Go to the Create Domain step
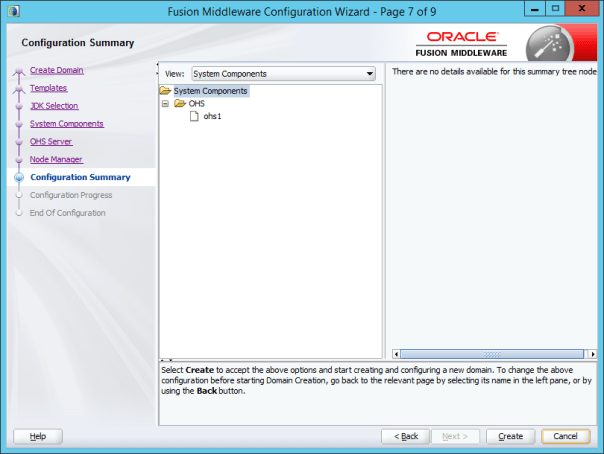This screenshot has height=454, width=604. point(57,70)
